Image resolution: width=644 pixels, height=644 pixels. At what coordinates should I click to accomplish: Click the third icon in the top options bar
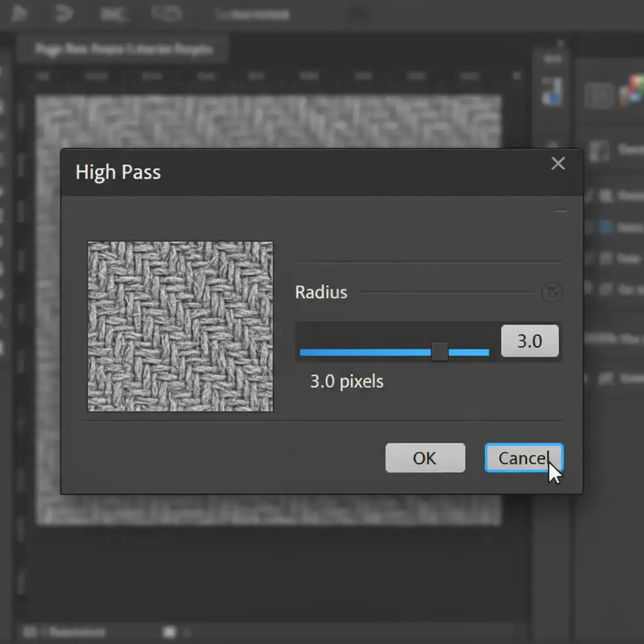point(114,13)
